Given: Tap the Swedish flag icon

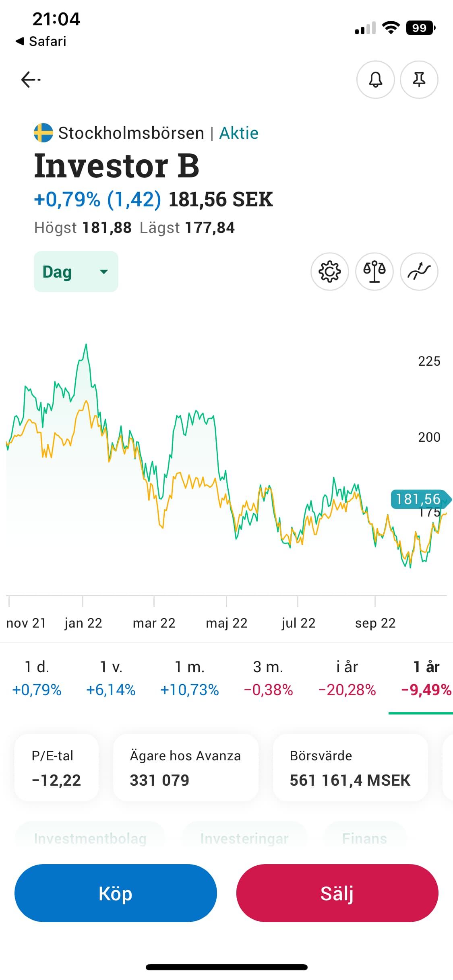Looking at the screenshot, I should point(43,133).
